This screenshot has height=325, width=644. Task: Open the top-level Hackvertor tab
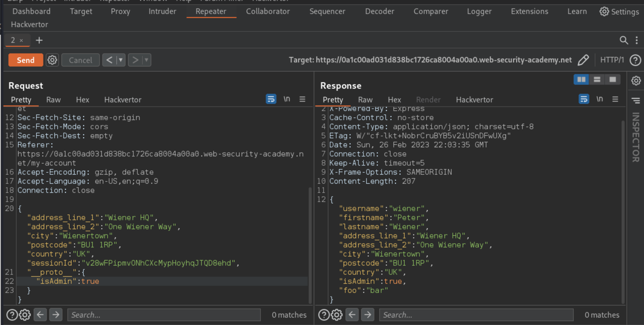pyautogui.click(x=29, y=25)
